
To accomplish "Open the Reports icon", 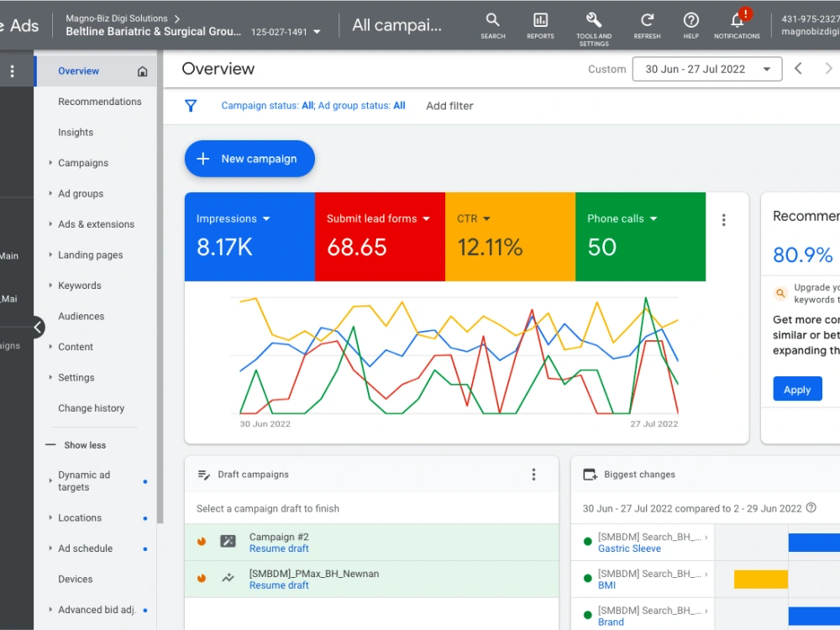I will pyautogui.click(x=540, y=26).
